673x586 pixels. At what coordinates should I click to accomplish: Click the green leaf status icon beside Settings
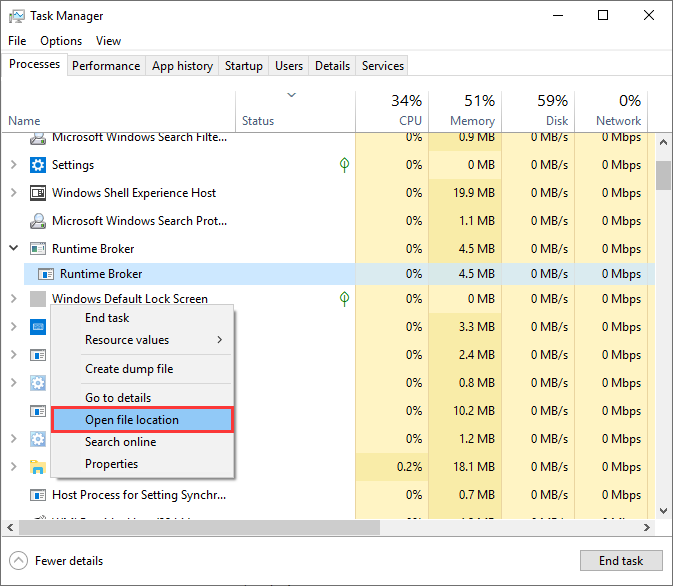(x=344, y=165)
